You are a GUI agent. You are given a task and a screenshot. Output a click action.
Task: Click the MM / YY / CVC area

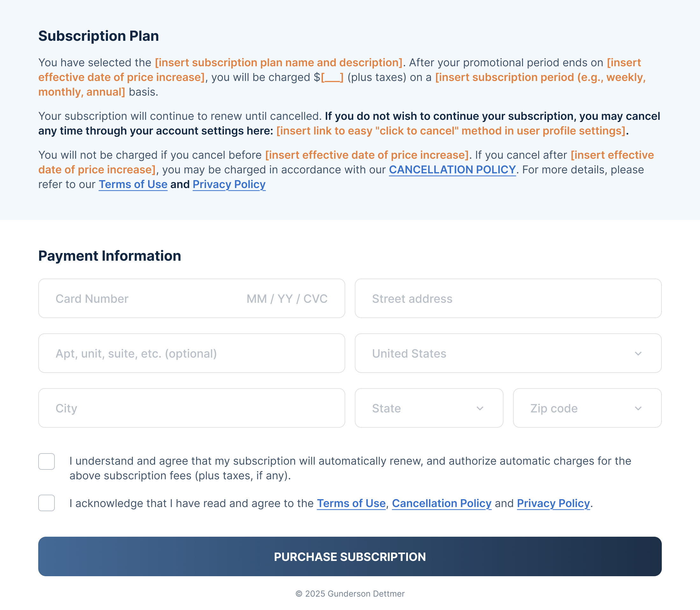tap(287, 299)
